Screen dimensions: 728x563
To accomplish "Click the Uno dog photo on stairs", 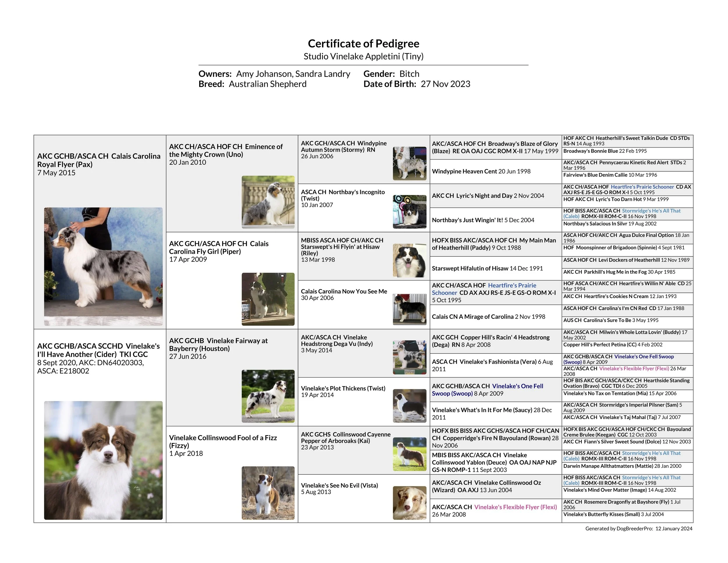I will [268, 202].
